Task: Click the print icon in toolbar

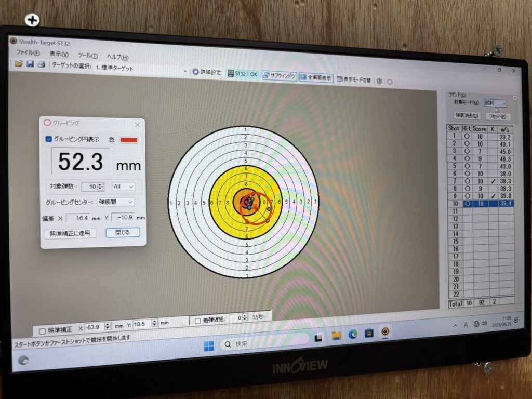Action: coord(41,65)
